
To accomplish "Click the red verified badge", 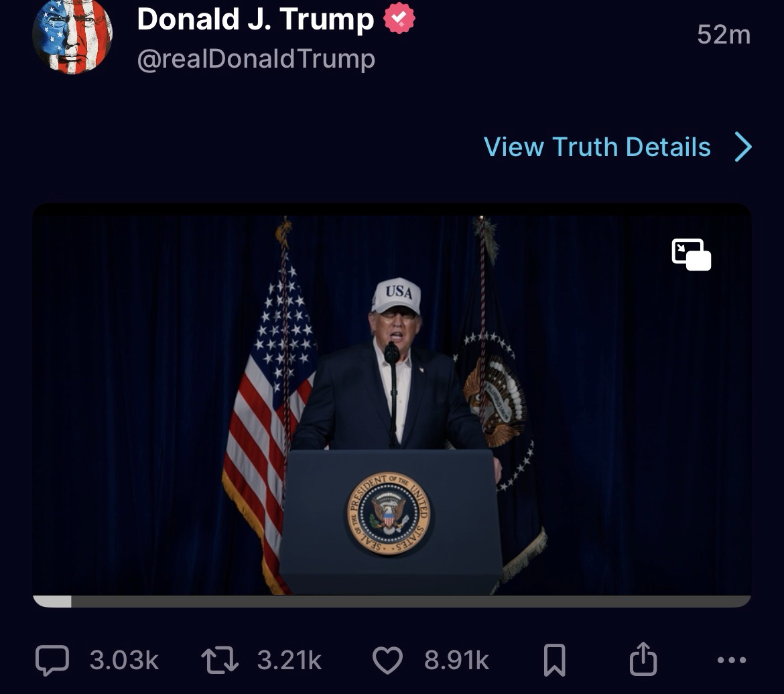I will coord(399,19).
